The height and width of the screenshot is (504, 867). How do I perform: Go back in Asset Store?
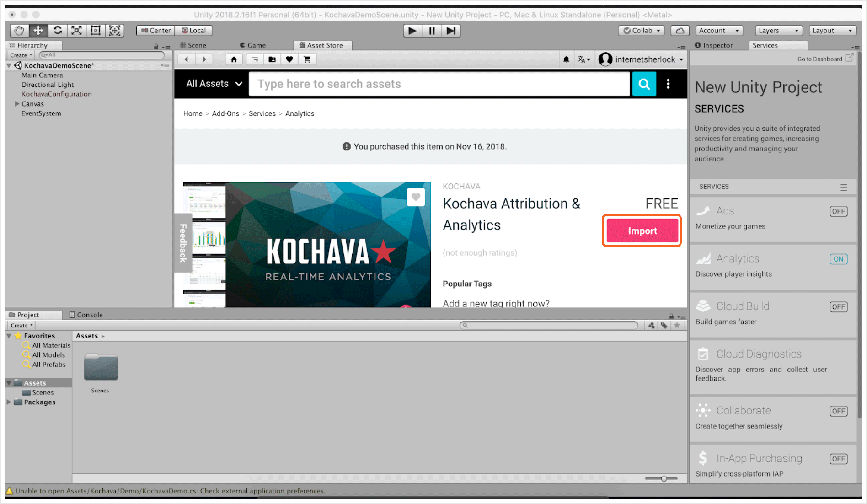[x=187, y=59]
